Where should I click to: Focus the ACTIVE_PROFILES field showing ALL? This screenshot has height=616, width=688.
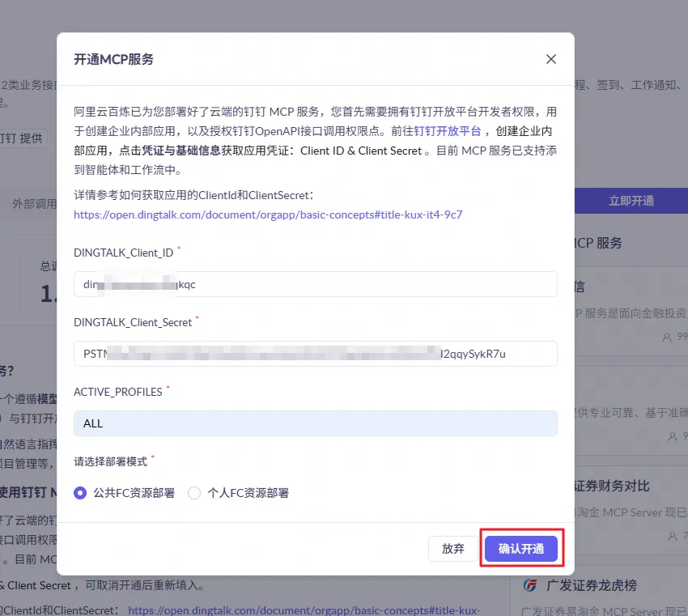(316, 423)
